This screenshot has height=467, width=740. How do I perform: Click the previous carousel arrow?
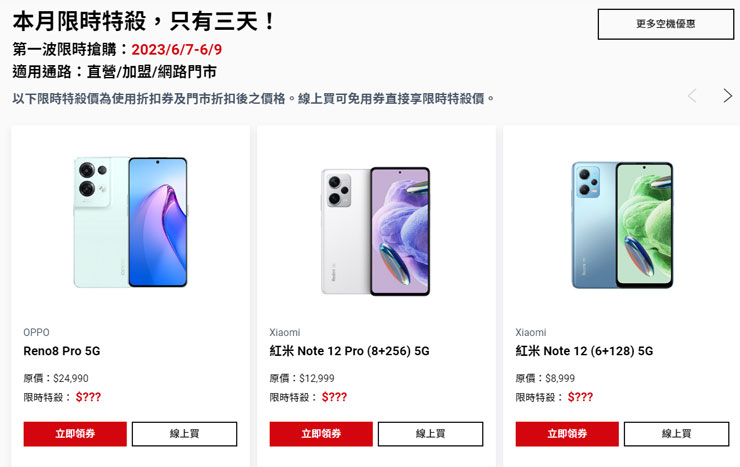[x=692, y=96]
